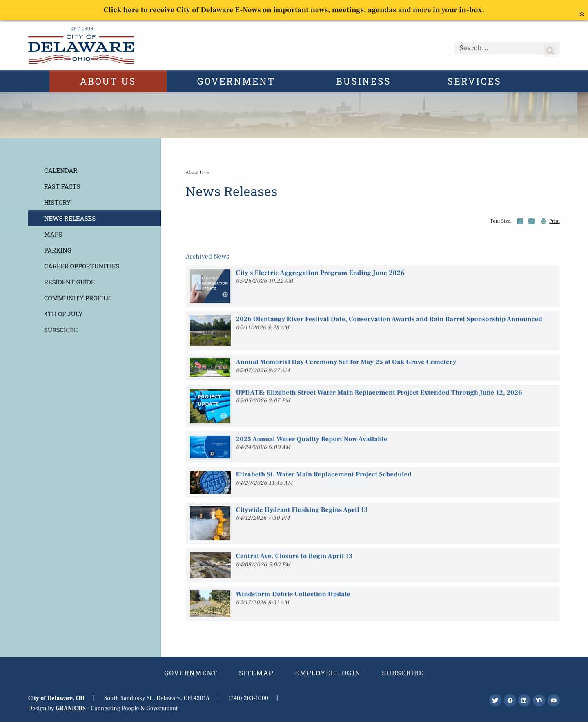This screenshot has width=588, height=722.
Task: Click the About Us breadcrumb
Action: click(x=196, y=172)
